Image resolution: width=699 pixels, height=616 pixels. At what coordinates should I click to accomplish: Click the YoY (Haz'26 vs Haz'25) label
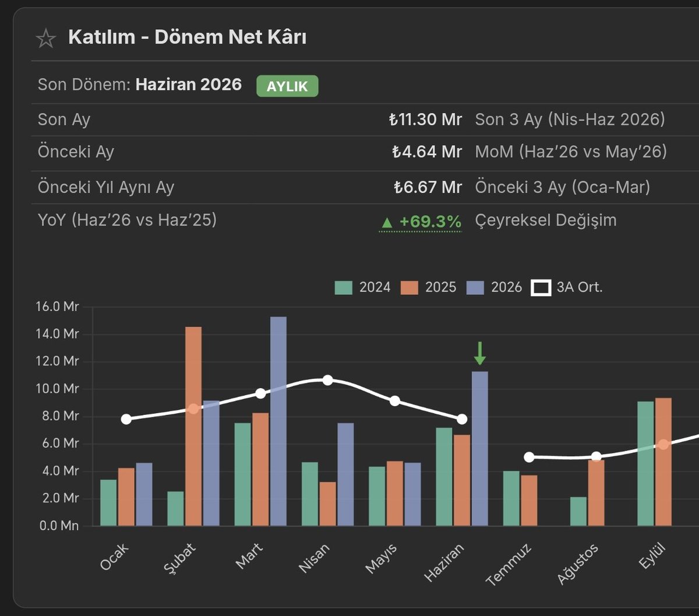tap(127, 220)
